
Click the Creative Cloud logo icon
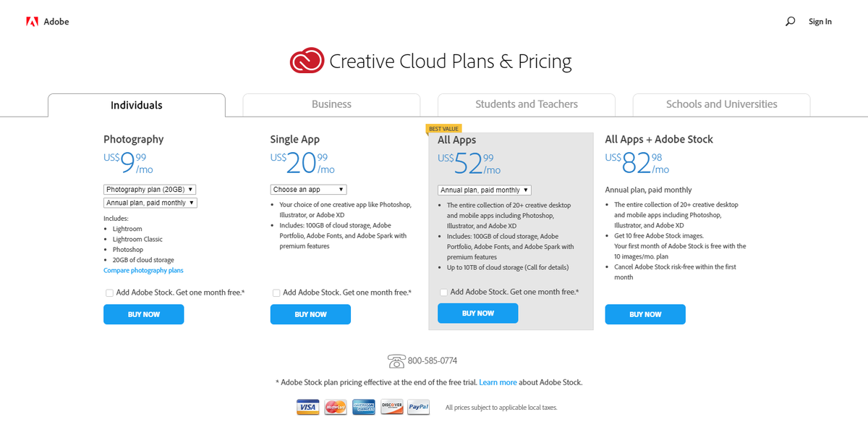(307, 61)
